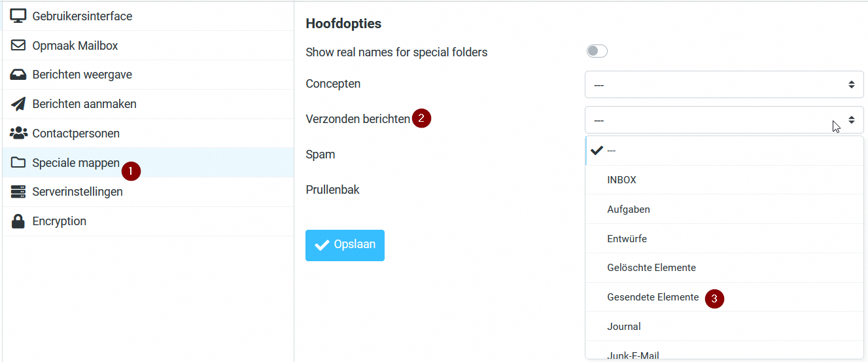The width and height of the screenshot is (868, 362).
Task: Click the padlock icon for Encryption
Action: coord(18,221)
